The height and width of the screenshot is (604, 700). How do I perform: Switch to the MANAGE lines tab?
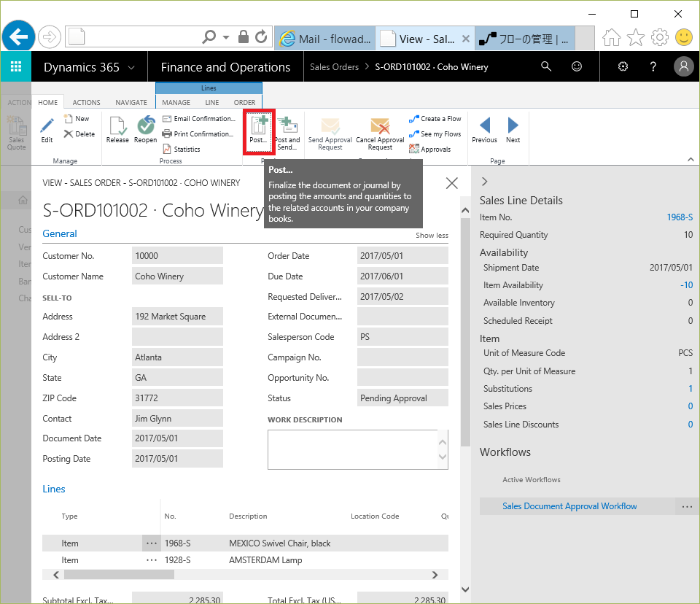click(x=176, y=102)
